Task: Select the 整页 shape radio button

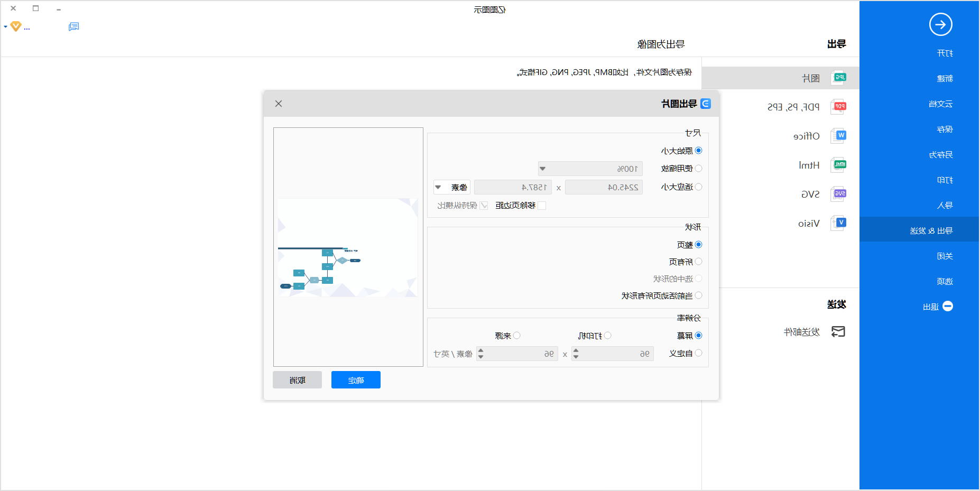Action: [698, 245]
